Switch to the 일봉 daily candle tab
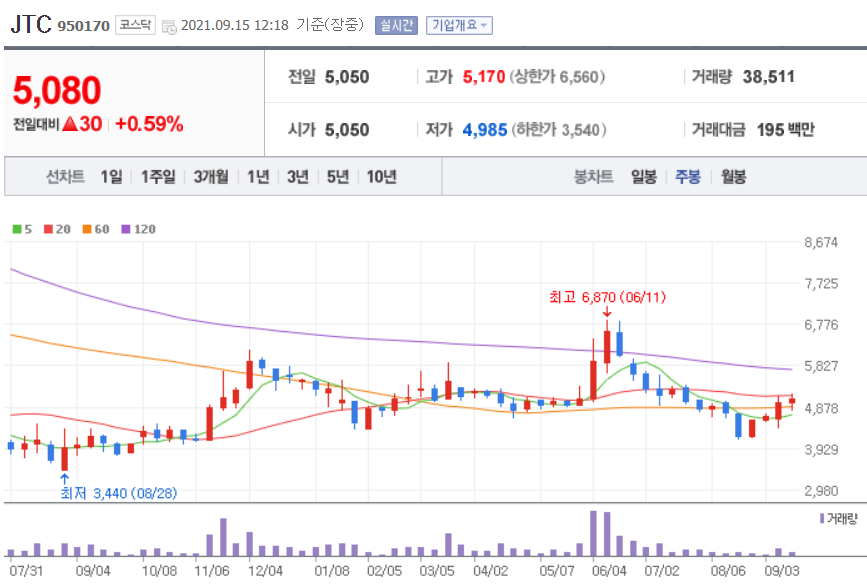Screen dimensions: 867x586 [x=642, y=176]
